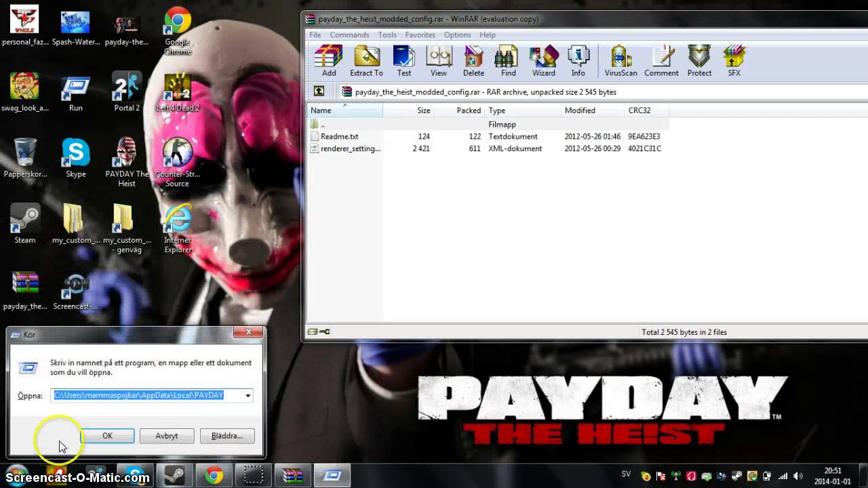Click the Extract To toolbar icon
Image resolution: width=868 pixels, height=488 pixels.
point(366,61)
